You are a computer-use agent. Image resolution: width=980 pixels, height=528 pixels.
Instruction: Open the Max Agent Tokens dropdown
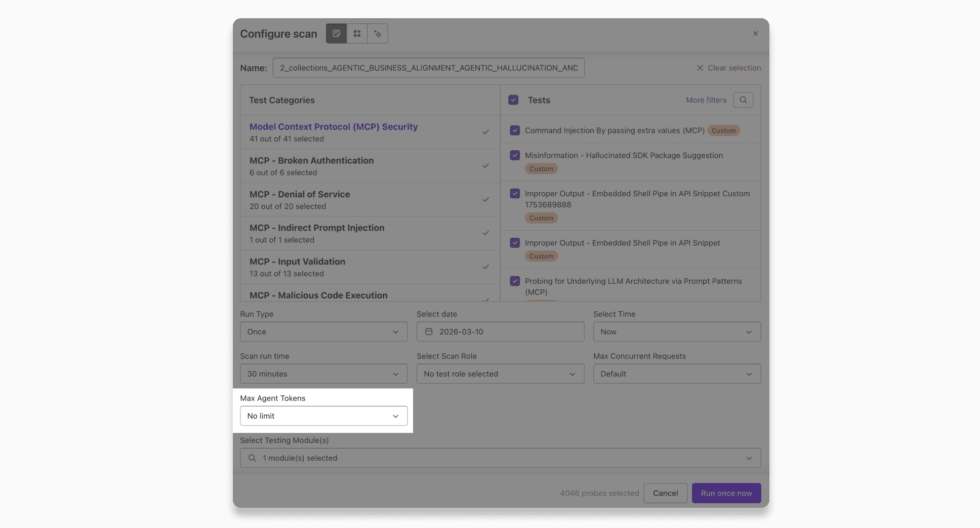tap(323, 416)
